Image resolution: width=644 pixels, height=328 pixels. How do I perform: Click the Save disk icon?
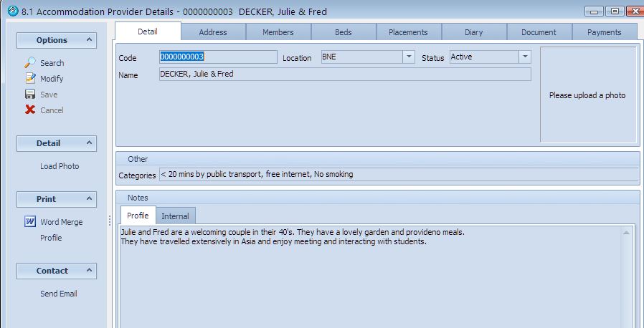[x=30, y=95]
